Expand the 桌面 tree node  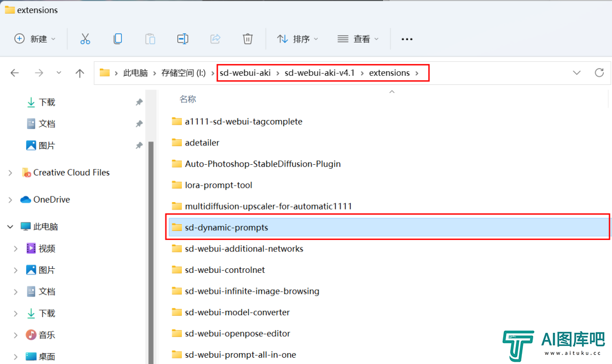click(x=16, y=356)
